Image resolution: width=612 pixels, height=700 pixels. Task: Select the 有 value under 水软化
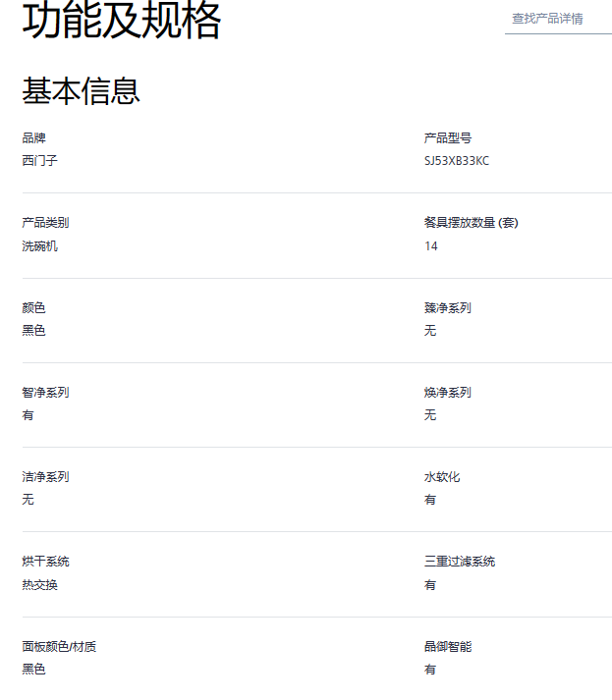click(x=430, y=500)
